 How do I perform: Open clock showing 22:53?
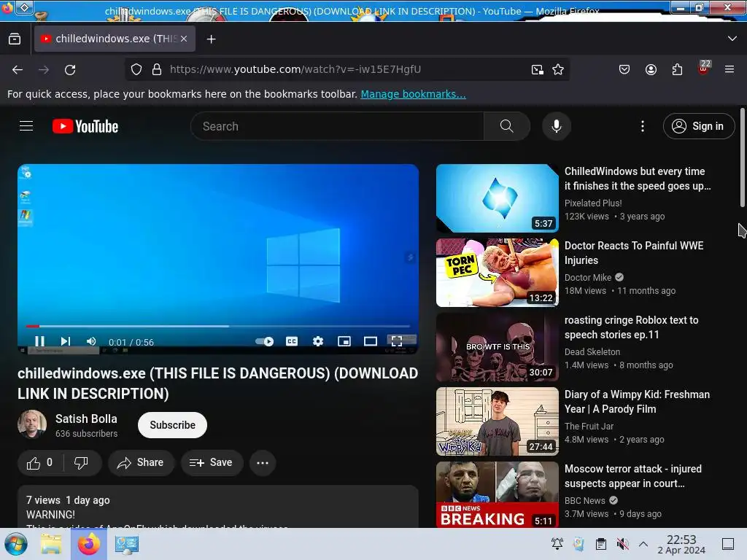point(681,544)
